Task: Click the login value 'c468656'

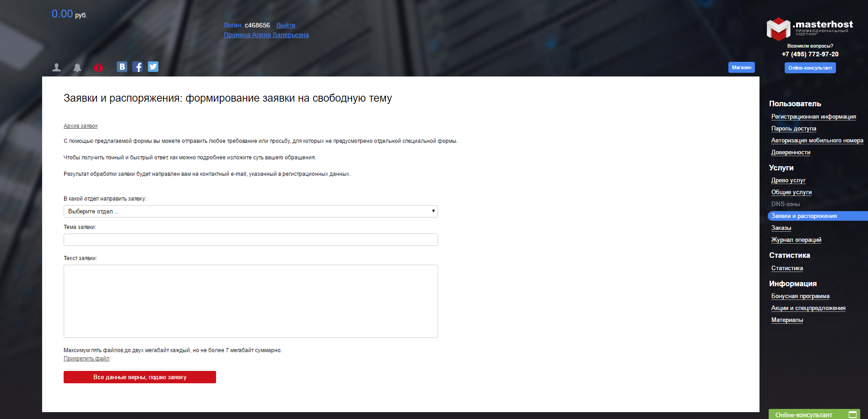Action: [x=257, y=25]
